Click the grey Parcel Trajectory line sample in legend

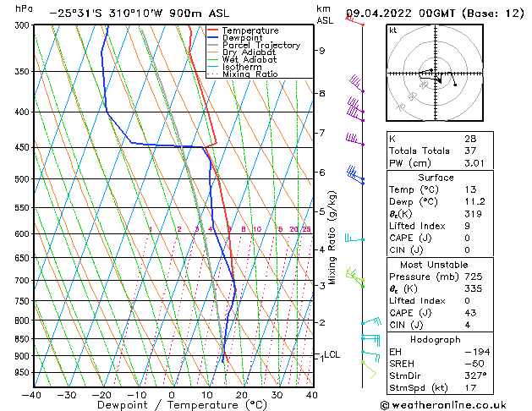[x=213, y=45]
